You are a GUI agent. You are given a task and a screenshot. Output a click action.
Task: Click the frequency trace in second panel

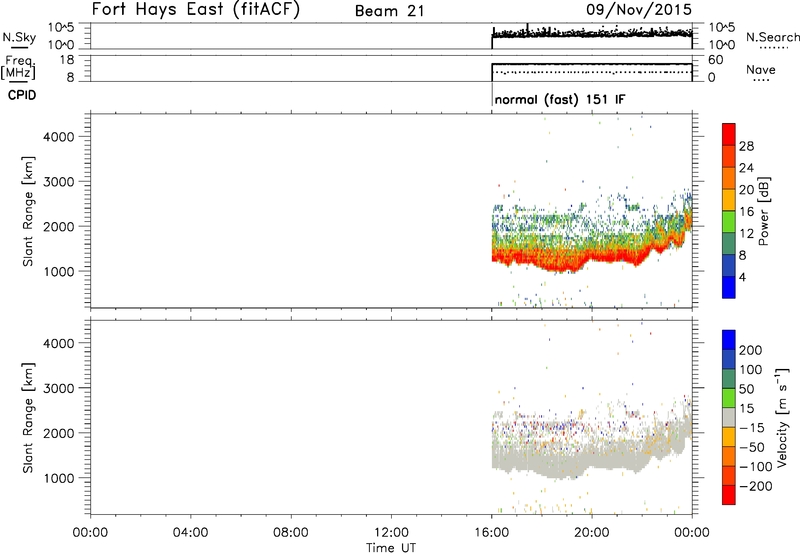pos(592,64)
